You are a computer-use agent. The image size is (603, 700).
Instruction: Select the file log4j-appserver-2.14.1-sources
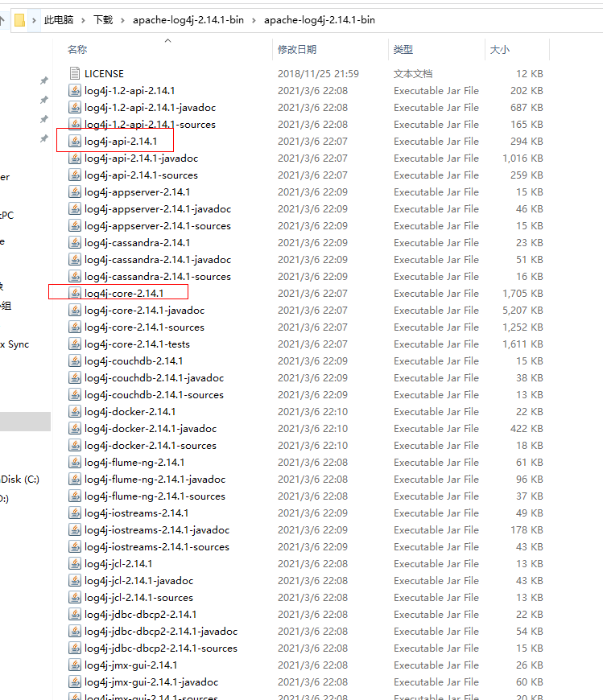[x=158, y=226]
